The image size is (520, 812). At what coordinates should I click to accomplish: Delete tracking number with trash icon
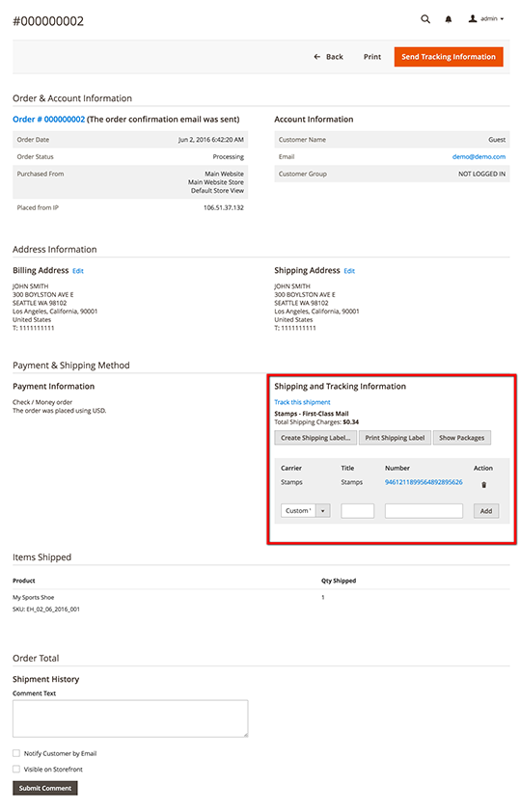point(483,485)
